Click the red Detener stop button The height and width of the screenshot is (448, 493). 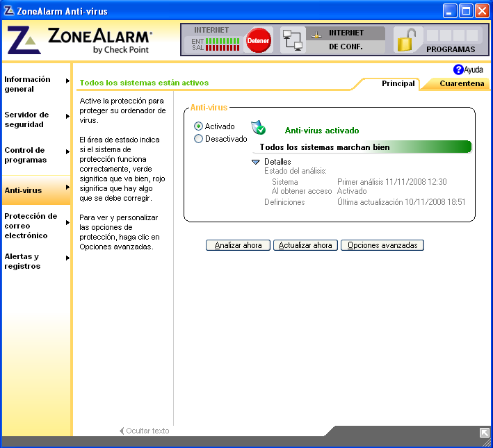258,40
